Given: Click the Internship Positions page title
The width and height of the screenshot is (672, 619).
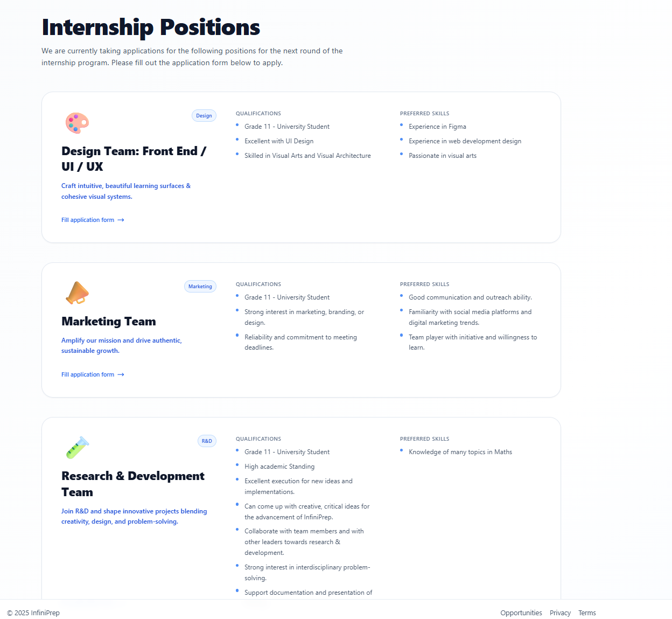Looking at the screenshot, I should [151, 27].
